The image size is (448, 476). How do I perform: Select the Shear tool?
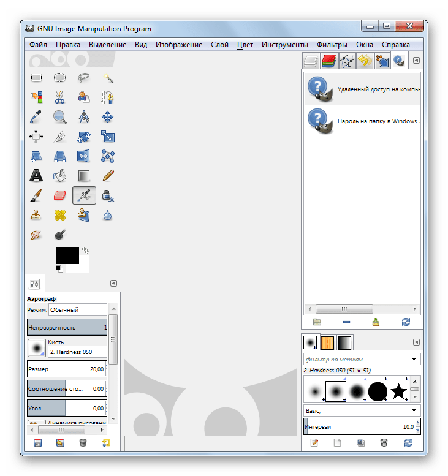36,156
